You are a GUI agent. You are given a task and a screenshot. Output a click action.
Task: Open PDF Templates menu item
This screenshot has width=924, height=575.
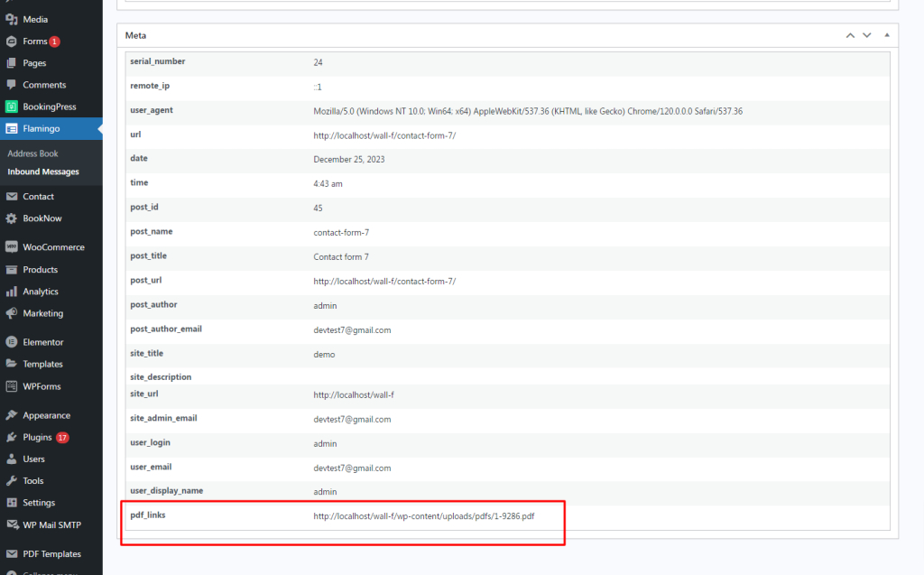click(x=51, y=554)
